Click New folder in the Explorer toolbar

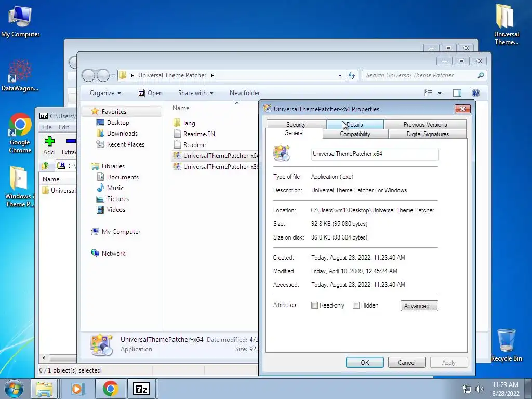[x=245, y=93]
